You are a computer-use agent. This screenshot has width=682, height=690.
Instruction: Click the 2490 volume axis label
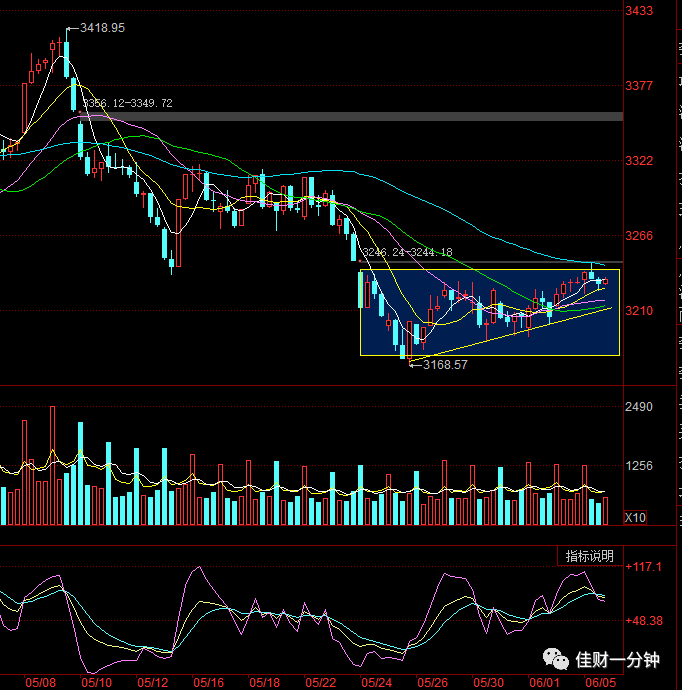pyautogui.click(x=639, y=407)
